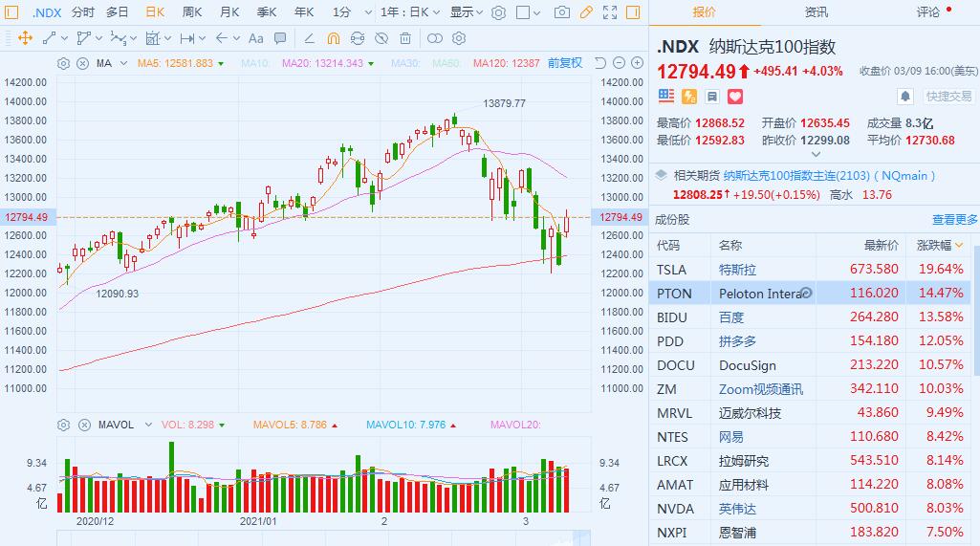The image size is (980, 546).
Task: Open the notes icon next to flag
Action: coord(711,97)
